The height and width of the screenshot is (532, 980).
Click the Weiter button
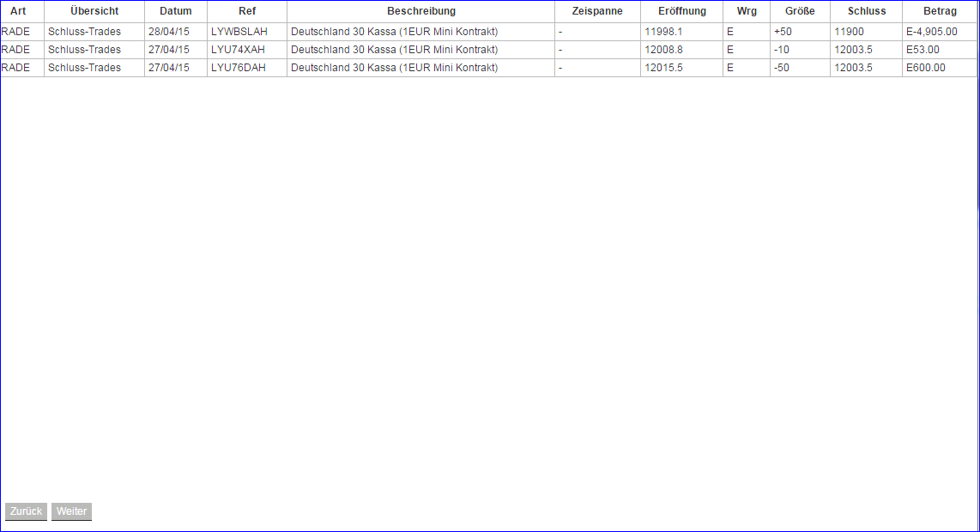tap(71, 511)
